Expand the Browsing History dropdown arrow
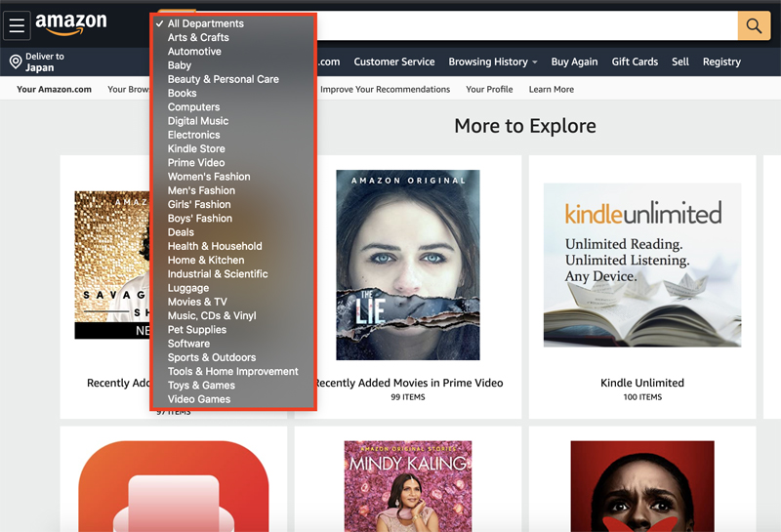 coord(535,62)
